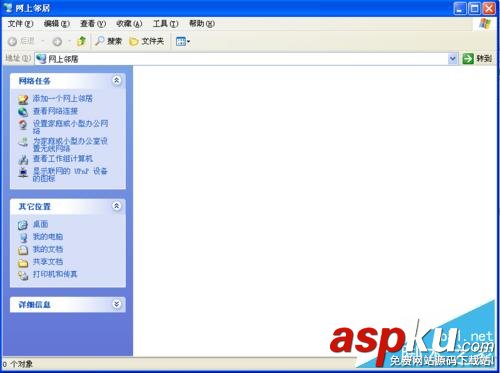
Task: Click 查看工作组计算机 link
Action: (x=63, y=159)
